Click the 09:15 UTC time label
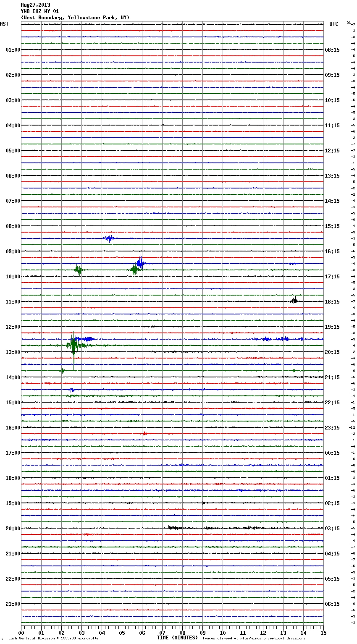This screenshot has height=644, width=357. (332, 75)
